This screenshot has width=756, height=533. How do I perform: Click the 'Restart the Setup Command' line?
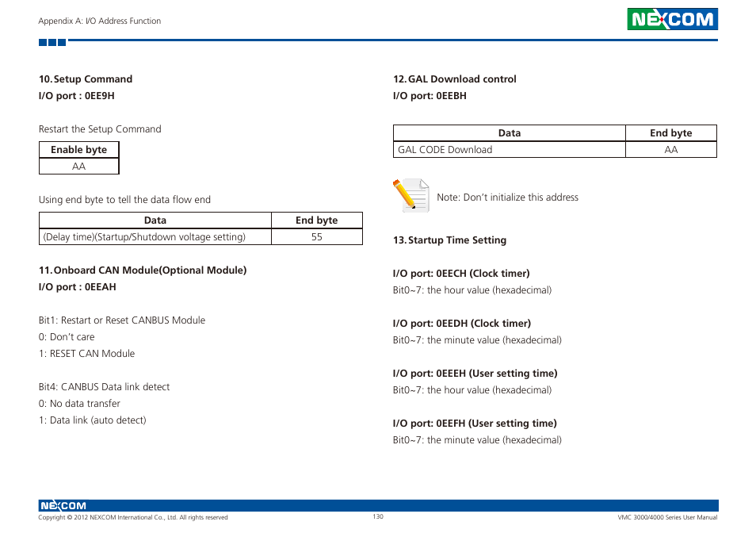click(x=100, y=128)
